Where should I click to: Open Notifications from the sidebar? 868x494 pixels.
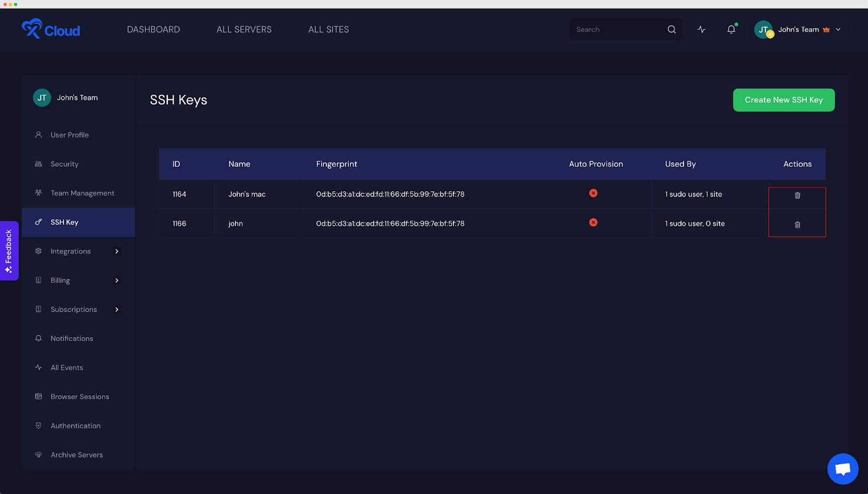[x=38, y=338]
